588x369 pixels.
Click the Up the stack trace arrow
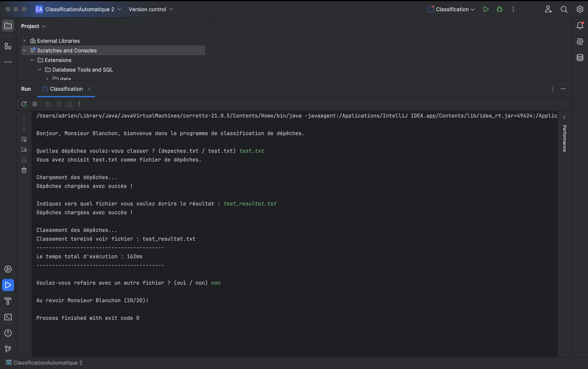[x=24, y=118]
